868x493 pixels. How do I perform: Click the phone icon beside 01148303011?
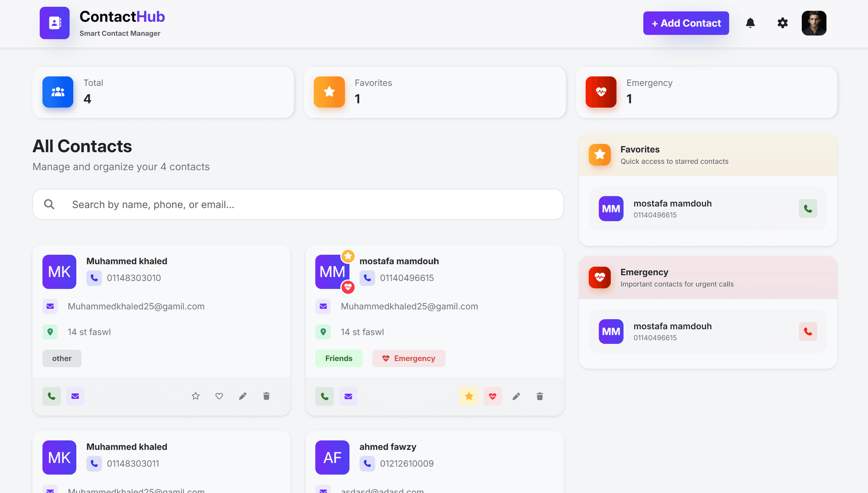click(94, 464)
